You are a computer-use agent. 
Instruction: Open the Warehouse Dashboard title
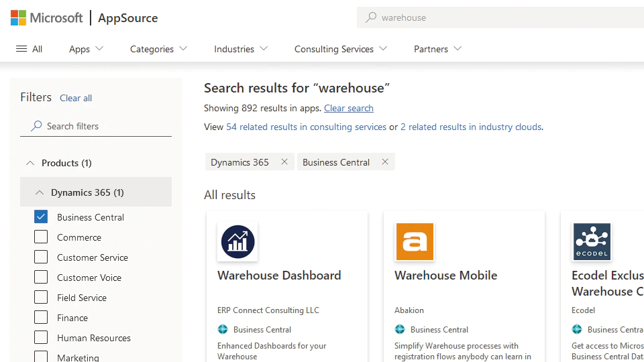[279, 275]
